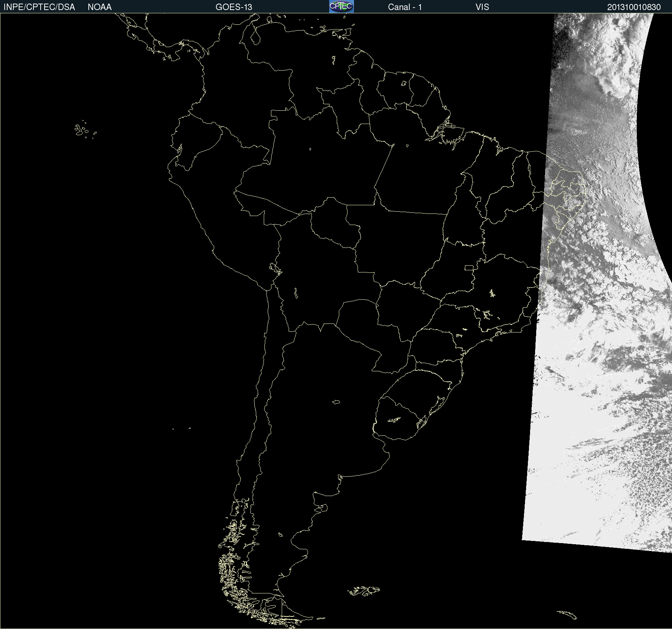This screenshot has width=672, height=629.
Task: Click the NOAA label in header
Action: click(x=100, y=7)
